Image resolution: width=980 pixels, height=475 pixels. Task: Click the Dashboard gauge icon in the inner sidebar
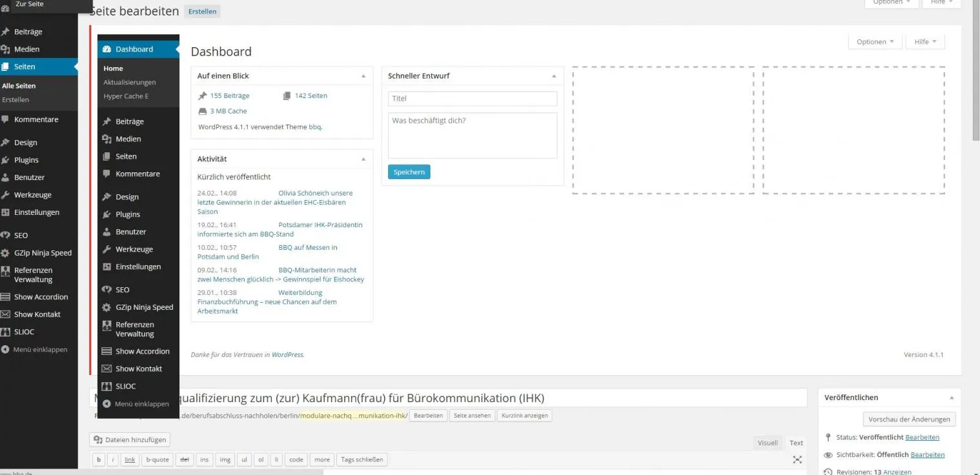(x=107, y=49)
